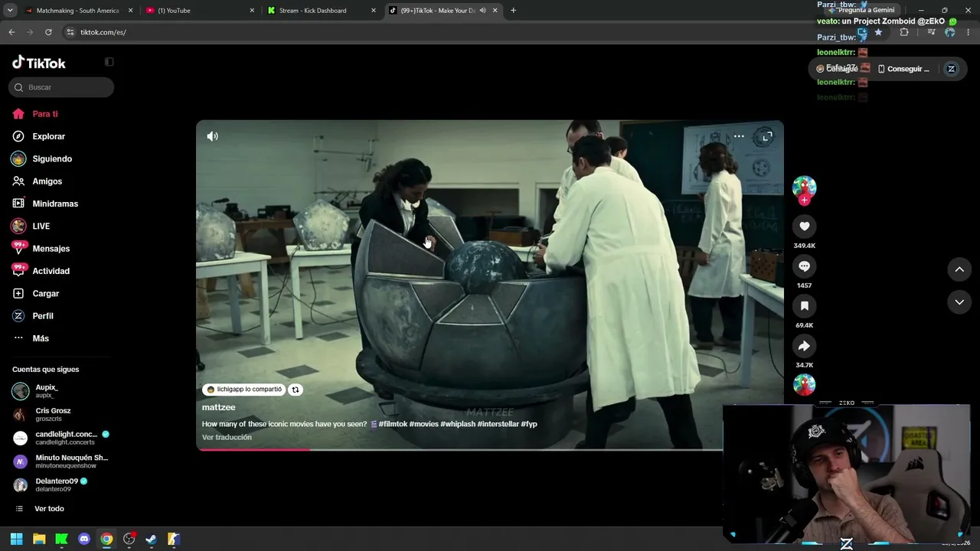Share the video with the arrow icon
Viewport: 980px width, 551px height.
click(804, 346)
